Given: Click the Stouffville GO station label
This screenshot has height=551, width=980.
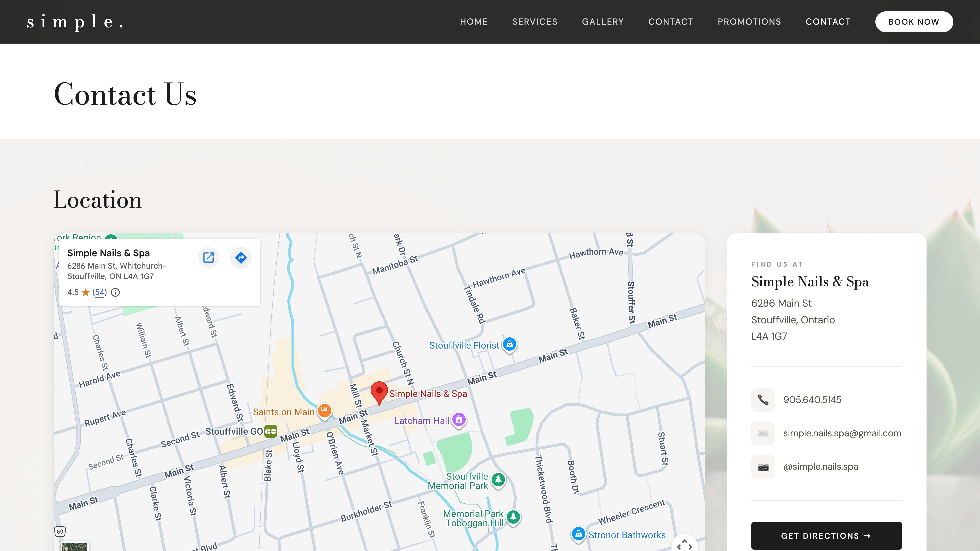Looking at the screenshot, I should click(x=234, y=431).
